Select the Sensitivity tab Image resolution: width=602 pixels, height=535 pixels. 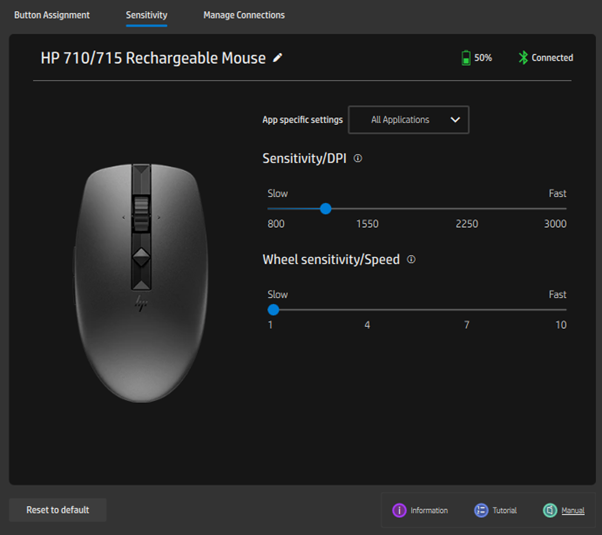(146, 15)
